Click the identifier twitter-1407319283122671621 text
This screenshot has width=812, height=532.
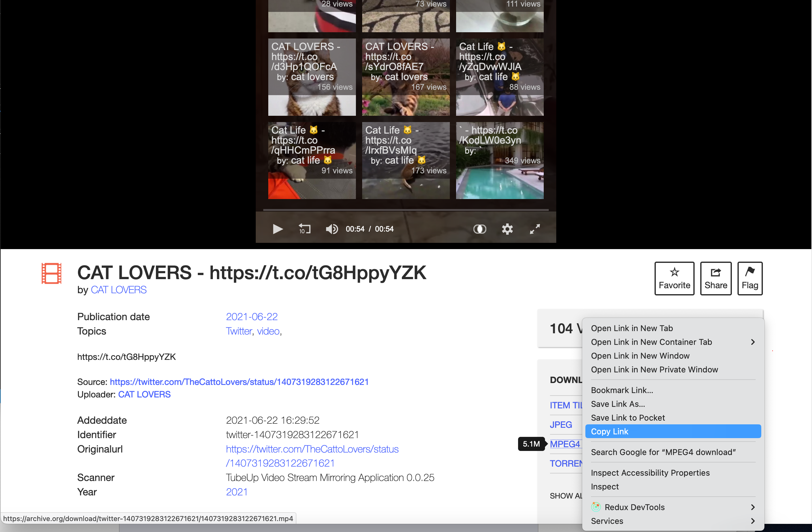(x=292, y=434)
